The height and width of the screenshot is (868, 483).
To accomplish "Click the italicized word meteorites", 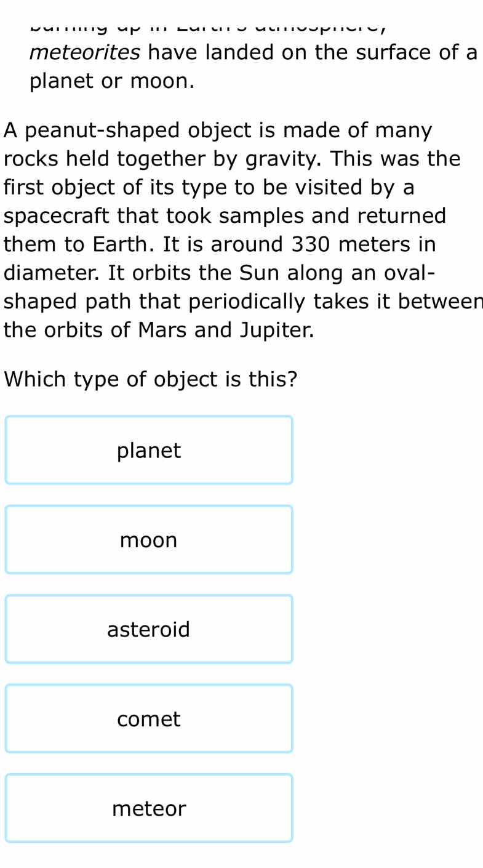I will pos(84,52).
